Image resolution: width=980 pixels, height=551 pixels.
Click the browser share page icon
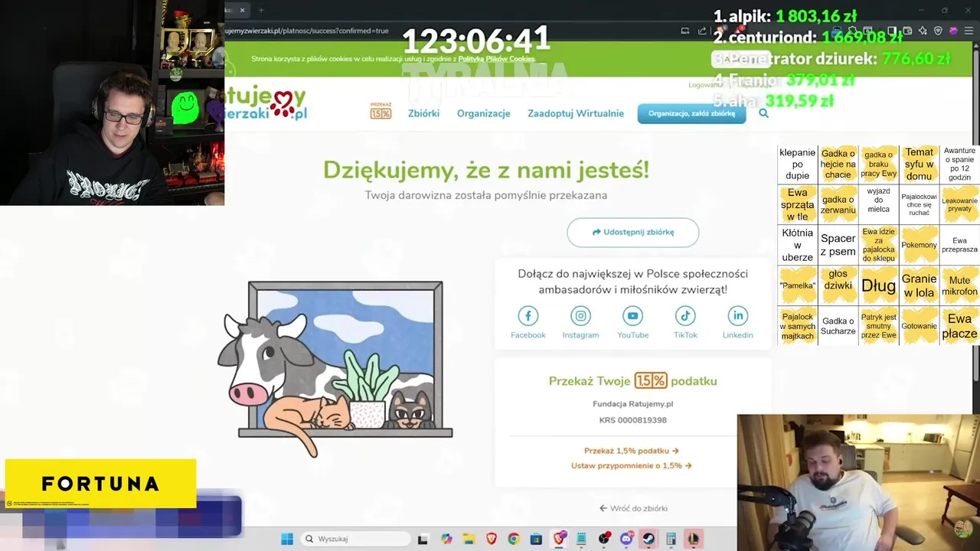tap(702, 31)
